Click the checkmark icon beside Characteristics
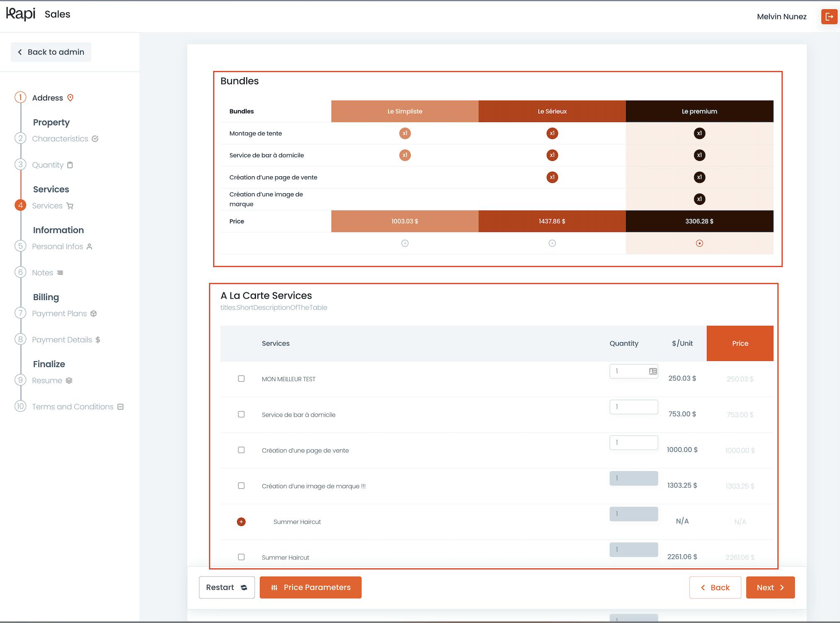 tap(95, 139)
